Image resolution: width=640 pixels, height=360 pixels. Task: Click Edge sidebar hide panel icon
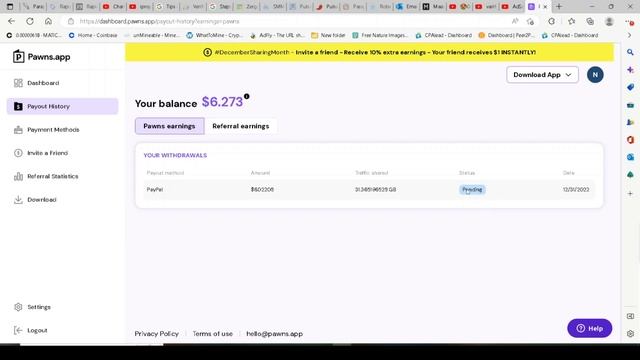click(x=630, y=316)
